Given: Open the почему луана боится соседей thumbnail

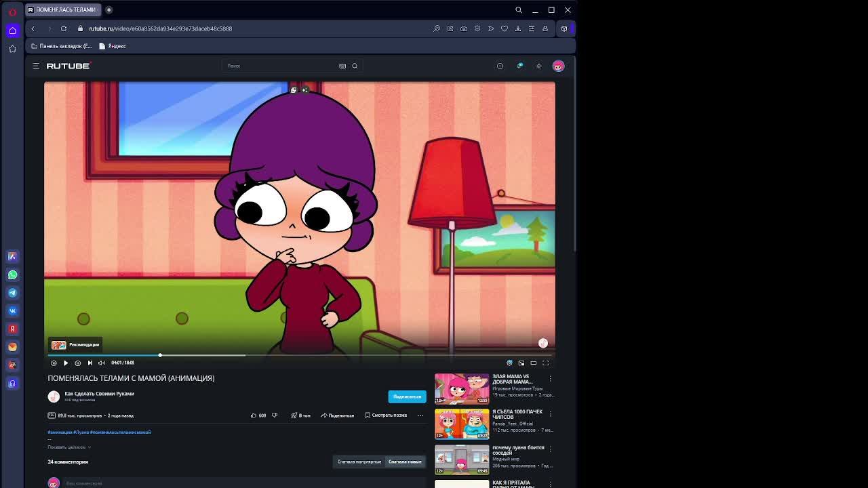Looking at the screenshot, I should coord(462,460).
